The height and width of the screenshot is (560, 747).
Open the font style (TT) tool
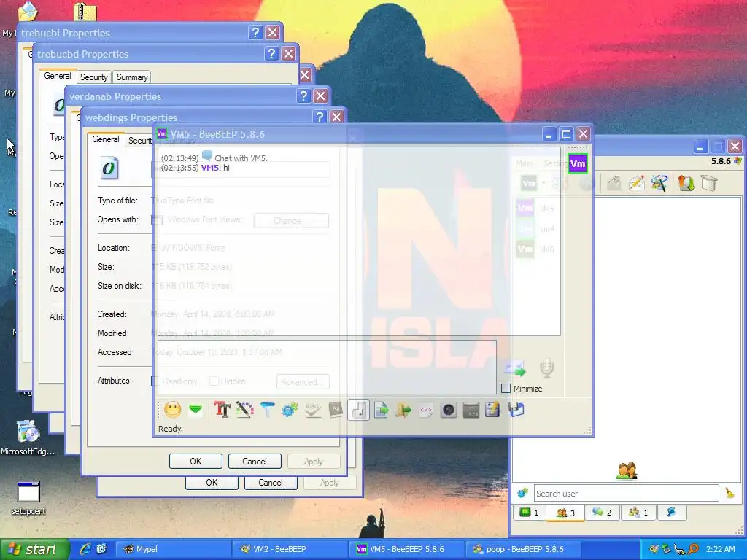tap(222, 410)
